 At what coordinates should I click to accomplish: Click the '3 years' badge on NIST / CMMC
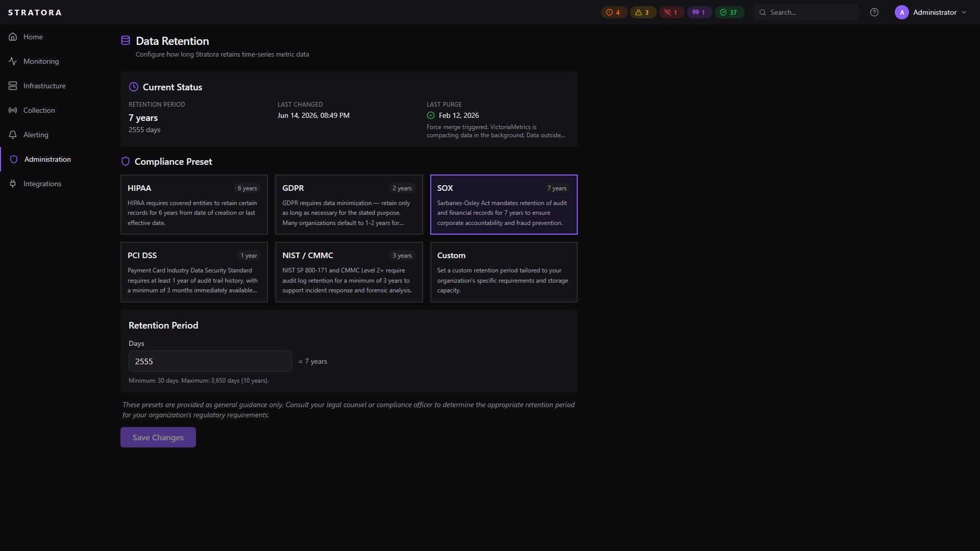pyautogui.click(x=402, y=256)
